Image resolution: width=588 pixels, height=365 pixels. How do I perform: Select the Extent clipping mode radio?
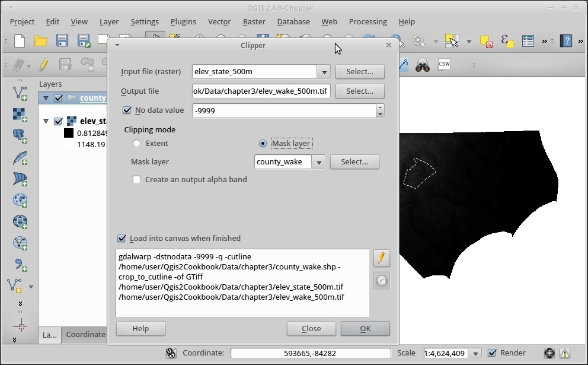(x=136, y=144)
